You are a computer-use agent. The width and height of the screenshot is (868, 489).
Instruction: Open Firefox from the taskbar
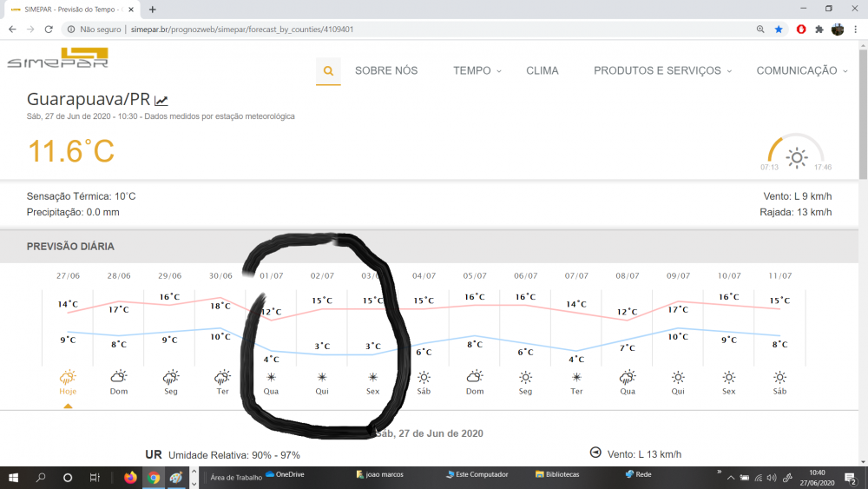[x=131, y=477]
